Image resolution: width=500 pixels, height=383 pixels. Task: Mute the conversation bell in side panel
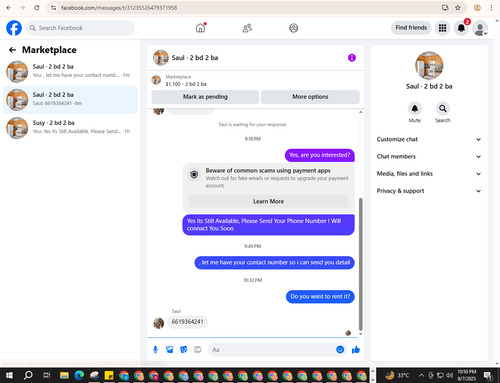[414, 109]
